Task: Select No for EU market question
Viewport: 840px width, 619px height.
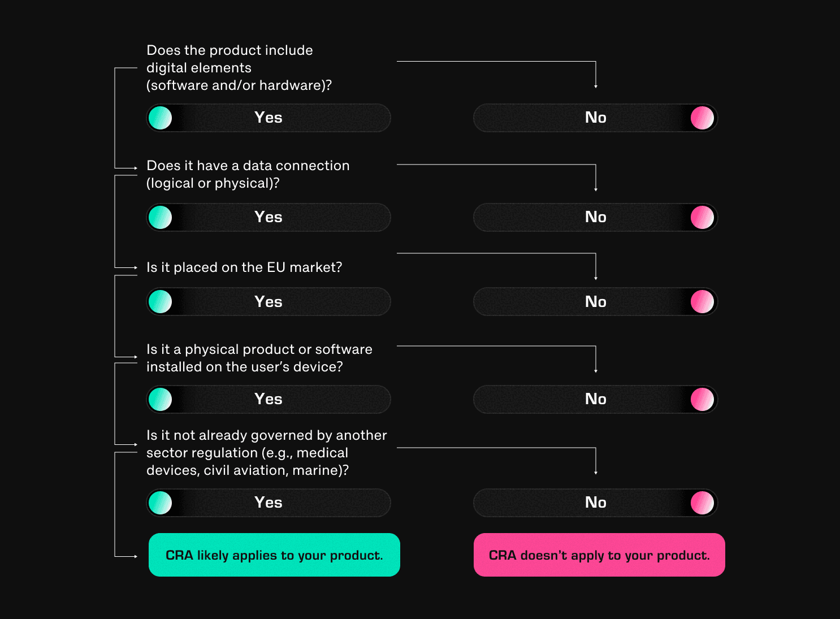Action: coord(595,302)
